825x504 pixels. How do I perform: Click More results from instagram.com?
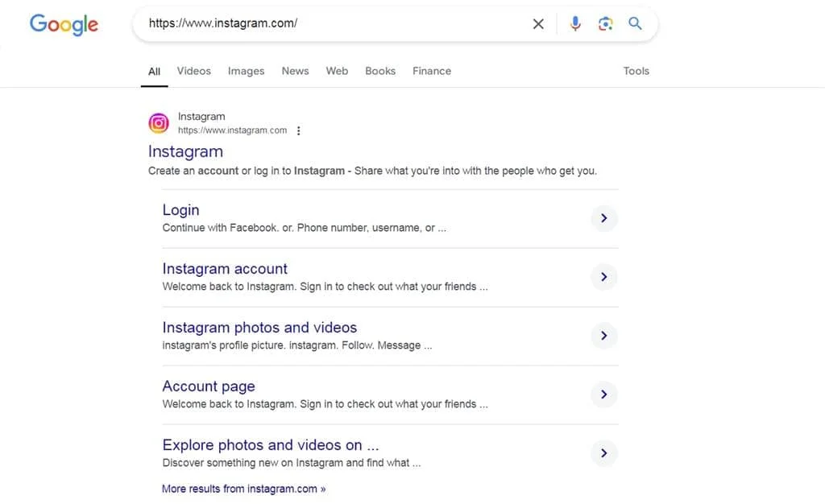243,489
